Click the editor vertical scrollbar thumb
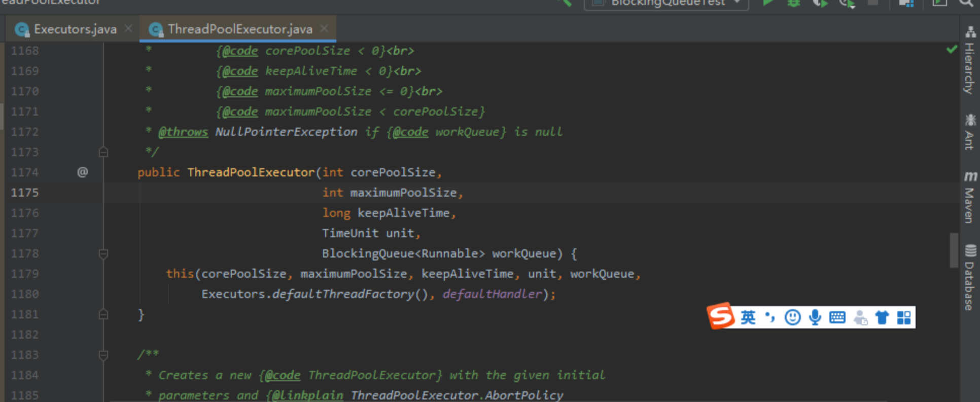Image resolution: width=980 pixels, height=402 pixels. click(x=954, y=250)
